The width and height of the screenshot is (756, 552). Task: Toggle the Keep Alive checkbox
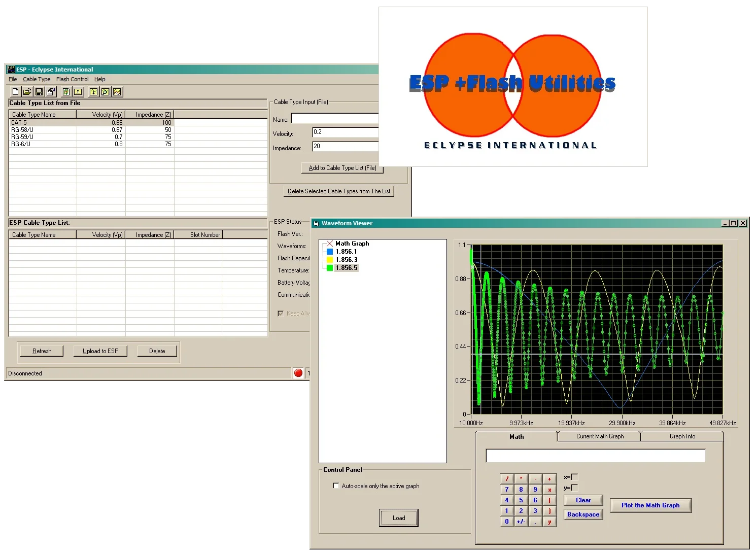tap(281, 314)
